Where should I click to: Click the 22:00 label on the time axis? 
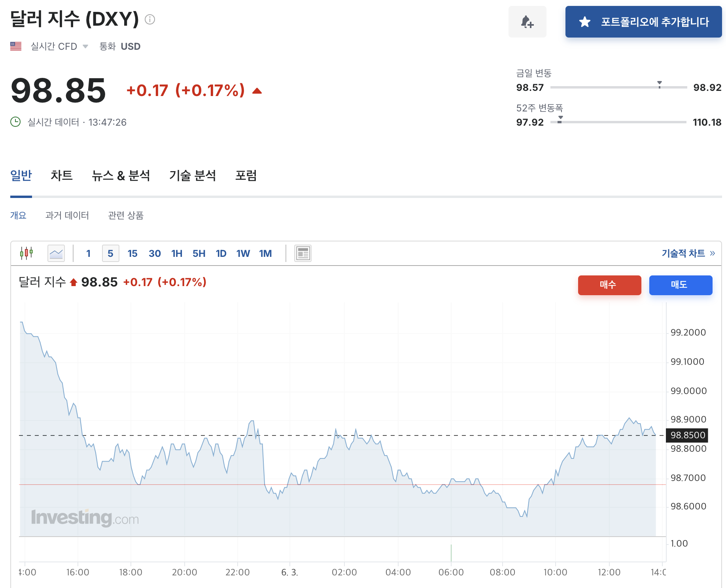tap(237, 572)
